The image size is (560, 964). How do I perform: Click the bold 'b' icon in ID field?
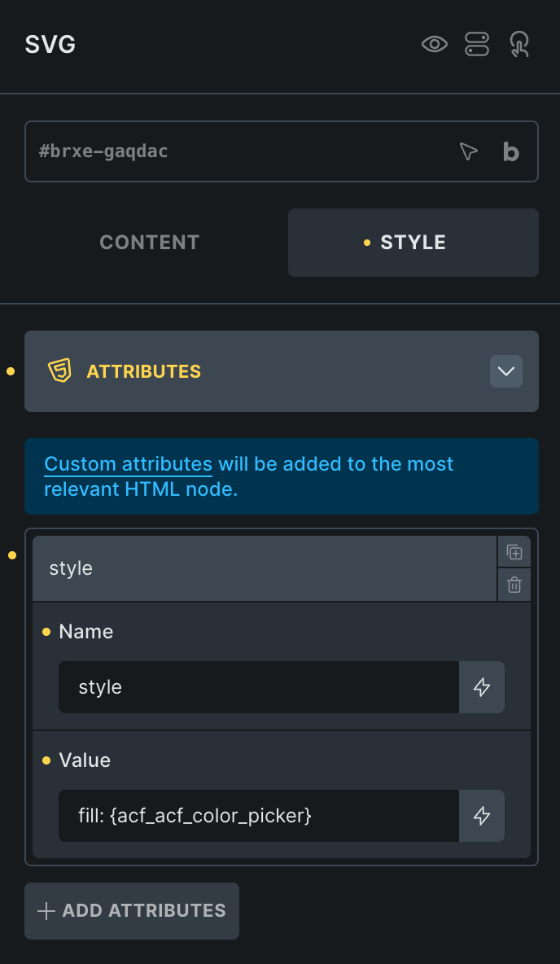click(511, 151)
